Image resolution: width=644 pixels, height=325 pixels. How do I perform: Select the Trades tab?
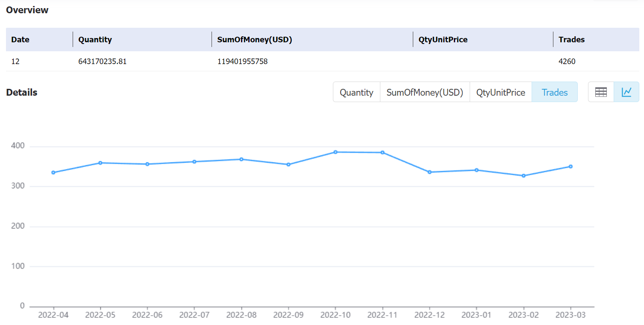point(555,92)
